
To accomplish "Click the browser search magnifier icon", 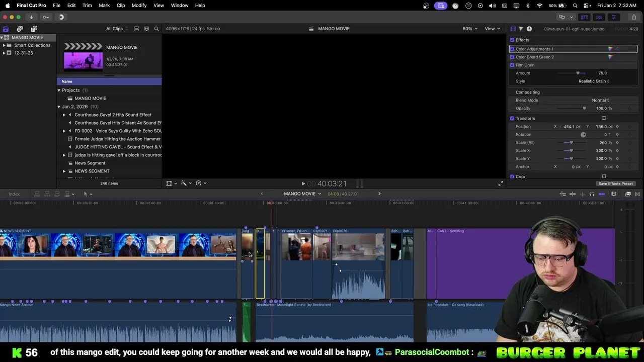I will click(156, 29).
